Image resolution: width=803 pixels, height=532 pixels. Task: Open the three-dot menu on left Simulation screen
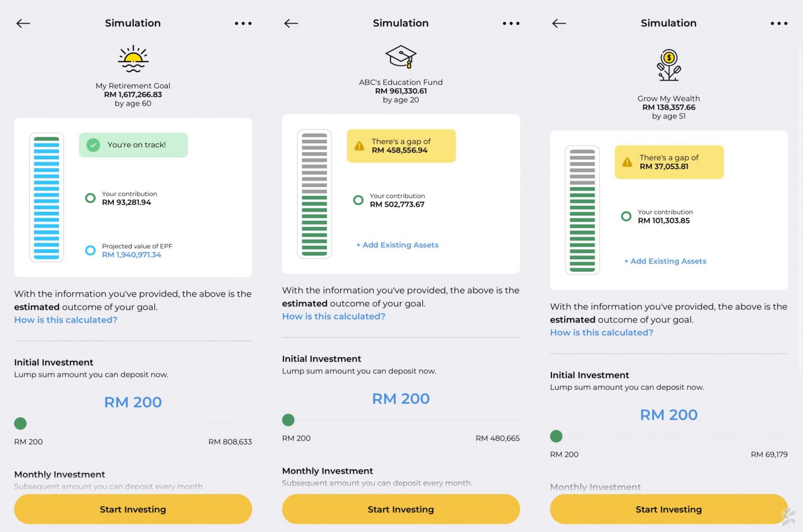coord(243,23)
